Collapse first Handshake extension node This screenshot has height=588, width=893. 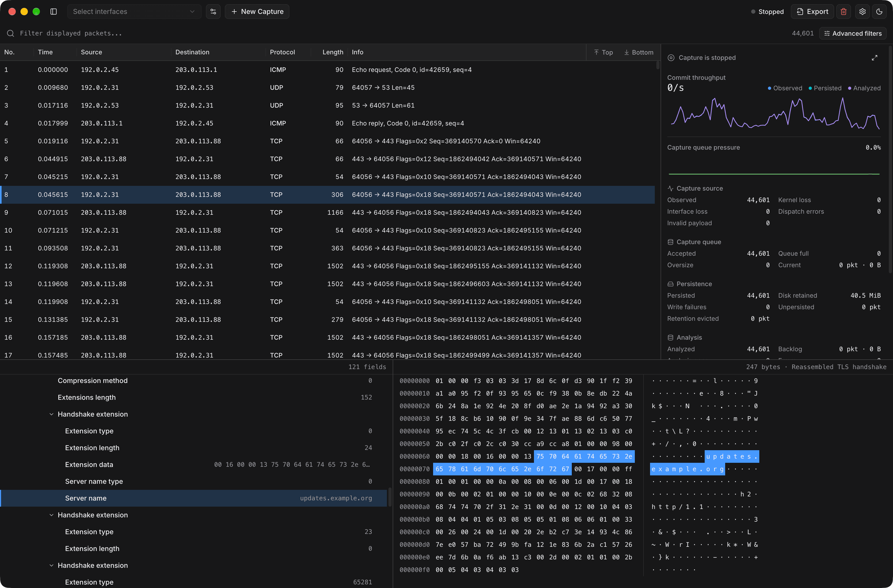[x=51, y=414]
